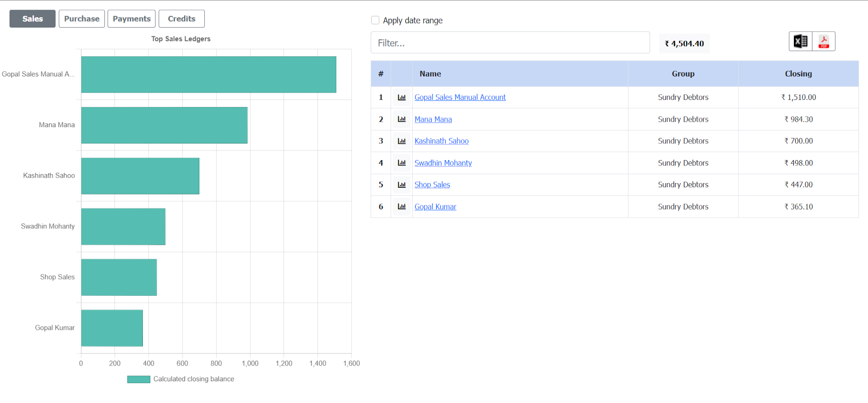Export table to Excel file
The height and width of the screenshot is (403, 868).
[801, 42]
